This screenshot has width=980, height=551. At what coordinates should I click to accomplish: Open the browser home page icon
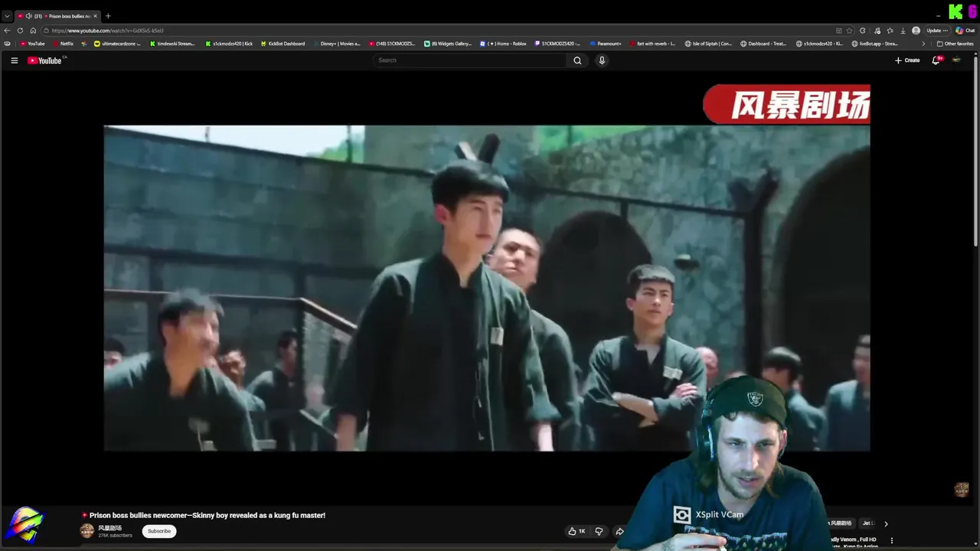[x=33, y=31]
